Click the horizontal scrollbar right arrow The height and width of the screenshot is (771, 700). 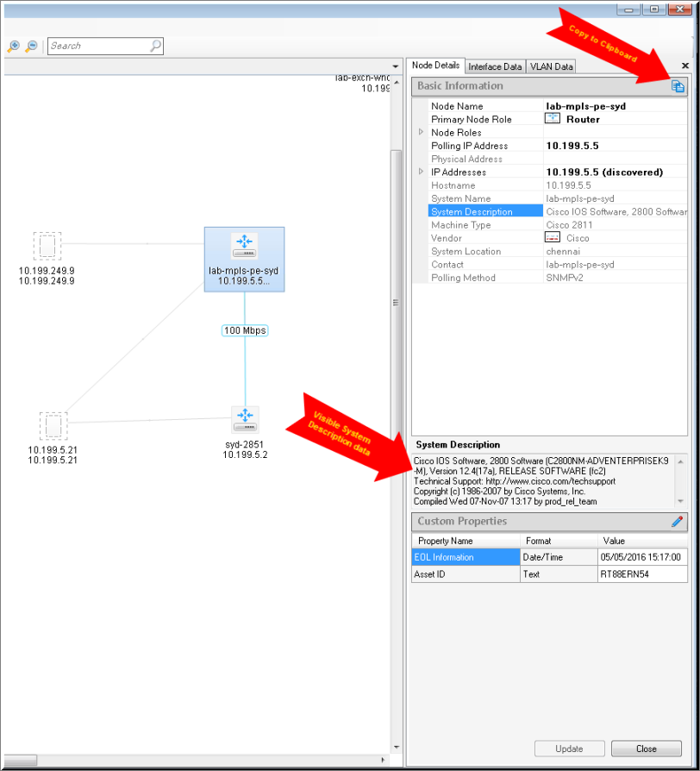383,760
